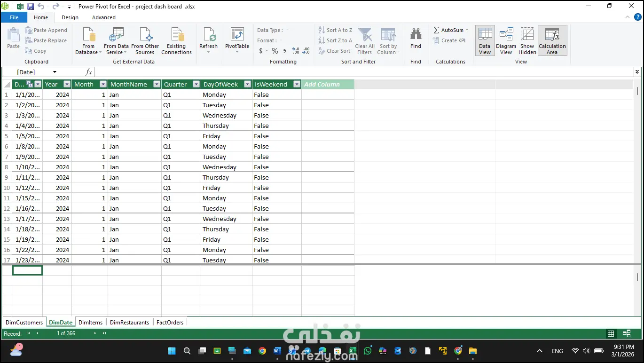
Task: Go to the previous record
Action: 38,333
